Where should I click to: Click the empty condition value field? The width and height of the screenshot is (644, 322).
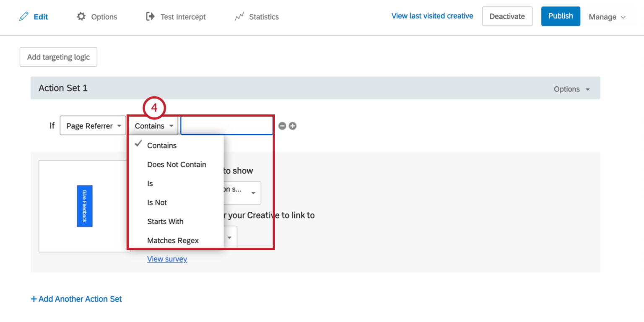coord(226,125)
